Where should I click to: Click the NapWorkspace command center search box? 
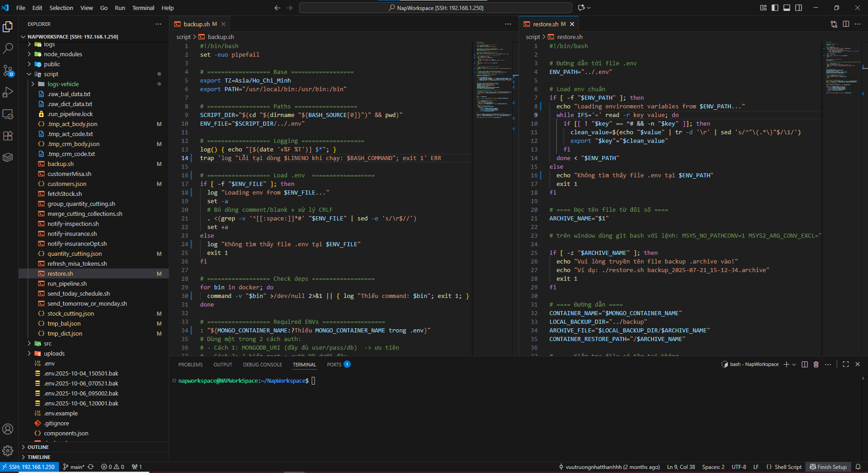436,8
